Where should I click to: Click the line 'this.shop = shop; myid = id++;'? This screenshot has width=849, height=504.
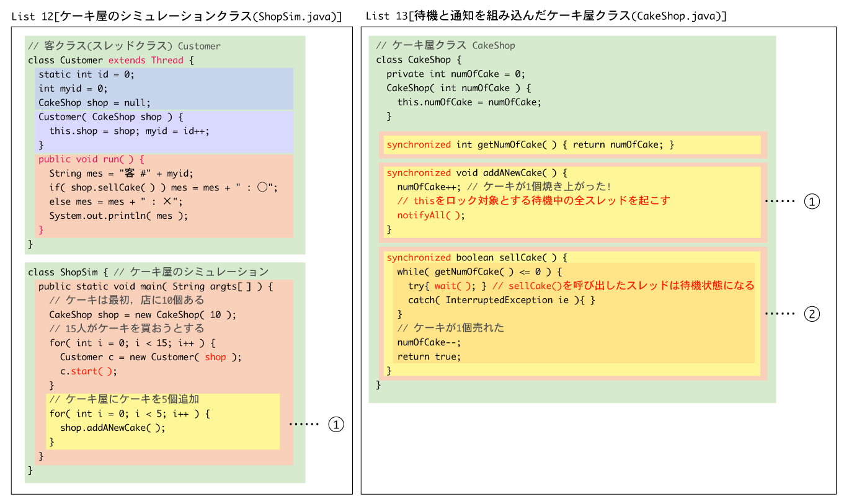pos(129,131)
